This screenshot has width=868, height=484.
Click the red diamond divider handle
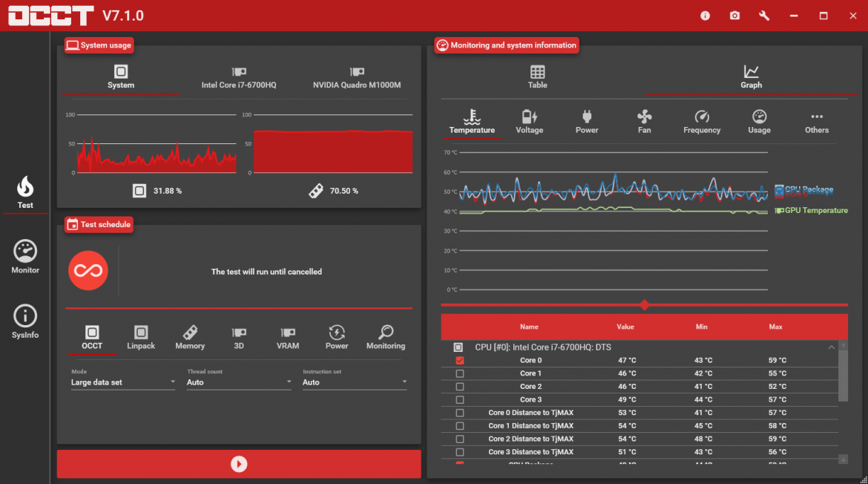644,305
